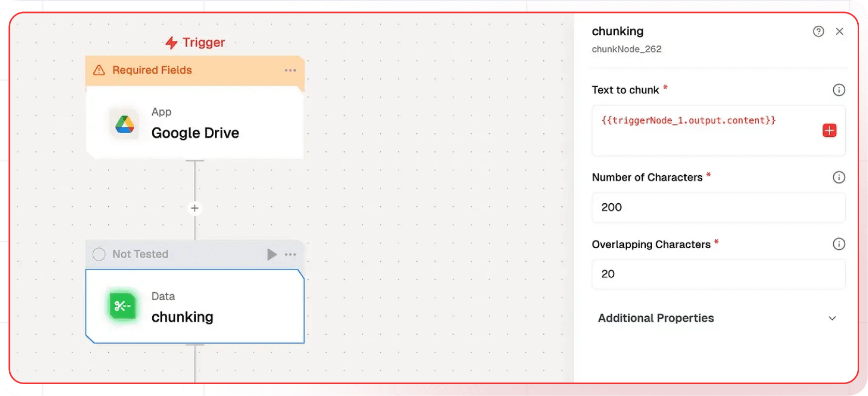This screenshot has width=868, height=396.
Task: Select the chunking data node card
Action: click(195, 306)
